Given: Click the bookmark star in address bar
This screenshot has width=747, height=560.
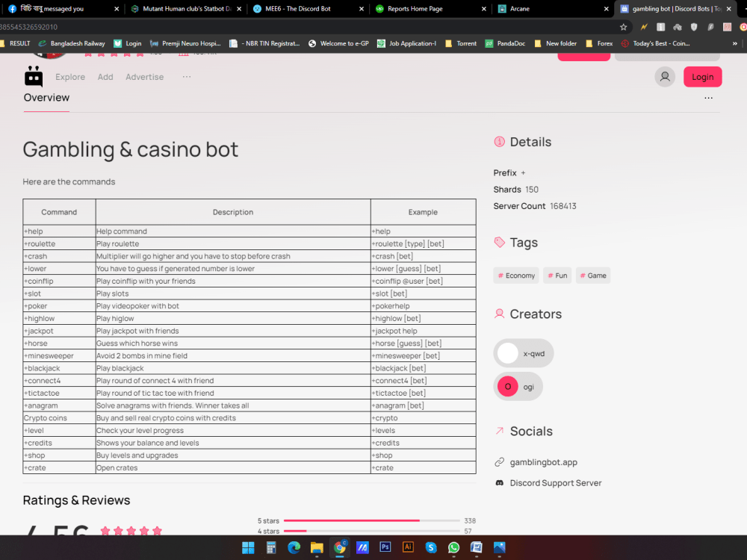Looking at the screenshot, I should [x=623, y=27].
